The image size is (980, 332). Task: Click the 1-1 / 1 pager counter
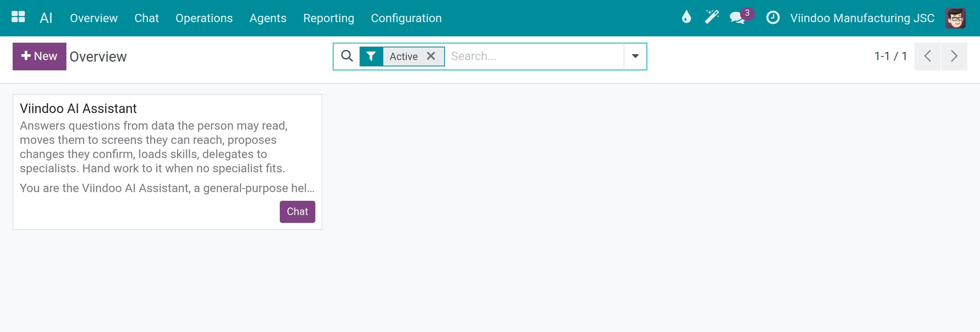(x=891, y=57)
